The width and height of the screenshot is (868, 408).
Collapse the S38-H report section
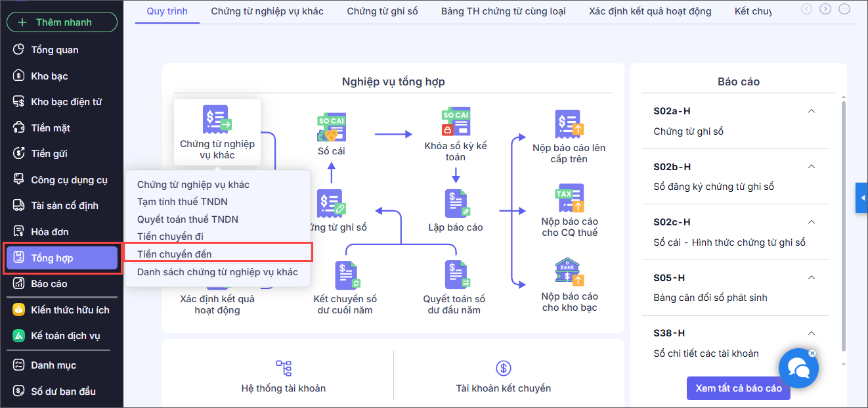tap(812, 333)
